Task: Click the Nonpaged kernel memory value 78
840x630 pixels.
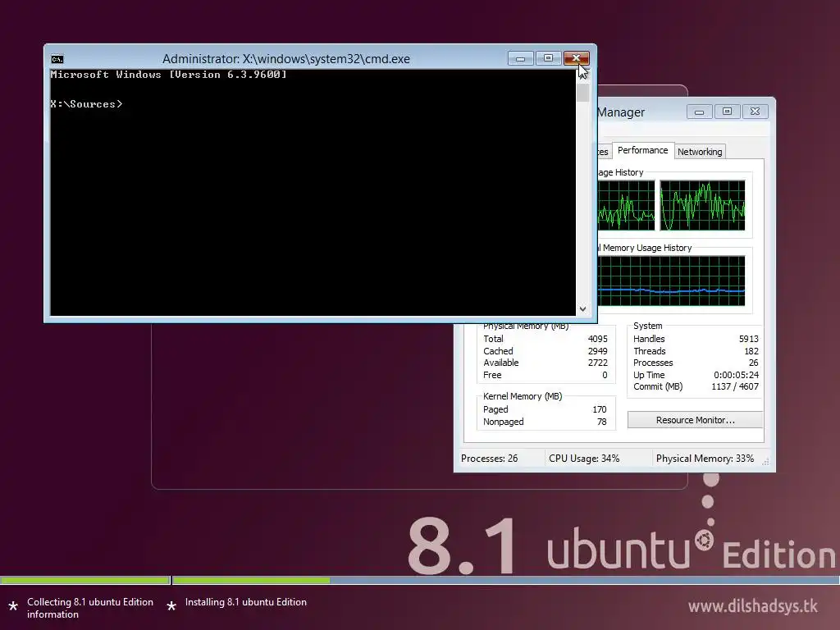Action: pos(601,422)
